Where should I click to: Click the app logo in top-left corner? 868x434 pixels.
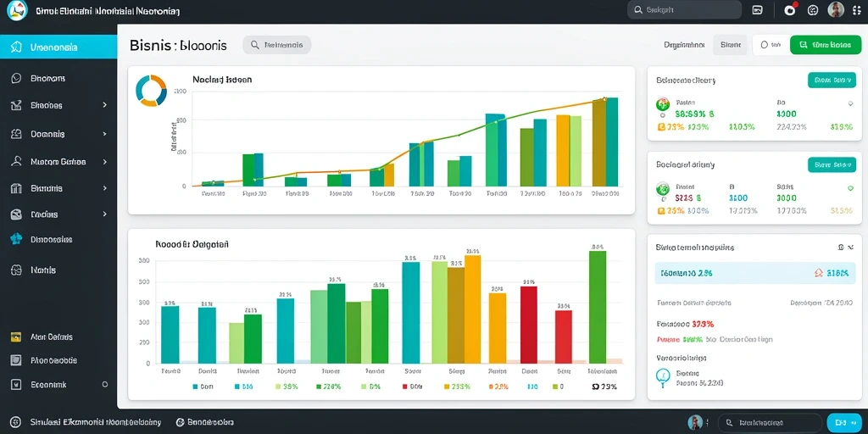pyautogui.click(x=17, y=10)
